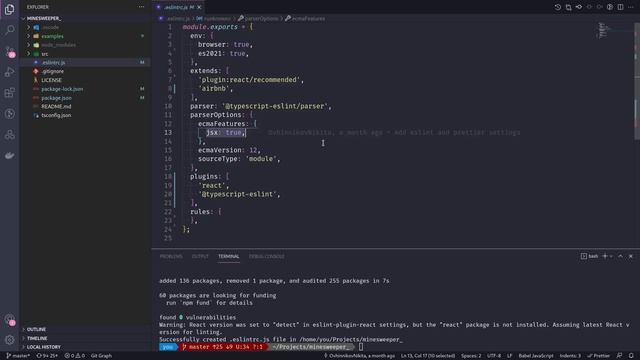
Task: Open errors and warnings count in status bar
Action: [75, 356]
